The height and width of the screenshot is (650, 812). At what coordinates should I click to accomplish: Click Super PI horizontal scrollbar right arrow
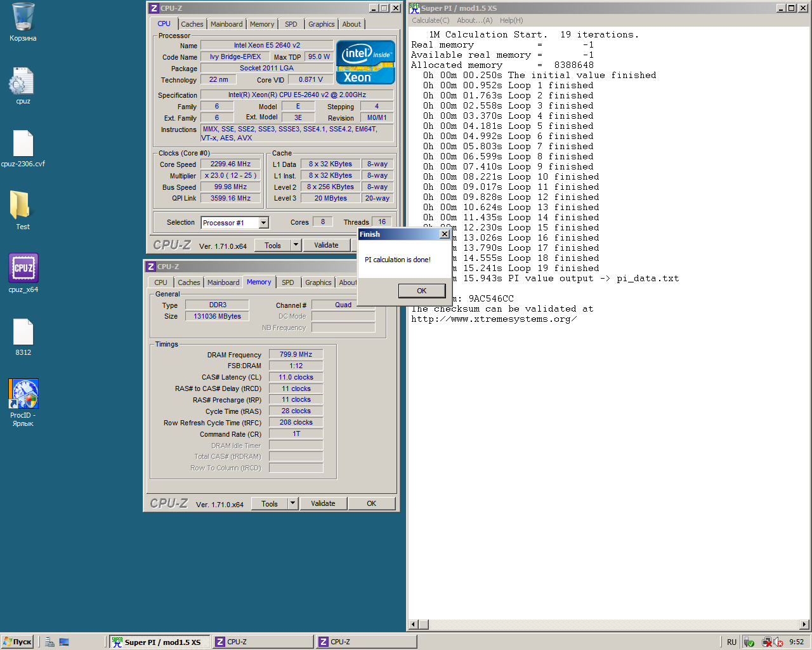pyautogui.click(x=804, y=625)
